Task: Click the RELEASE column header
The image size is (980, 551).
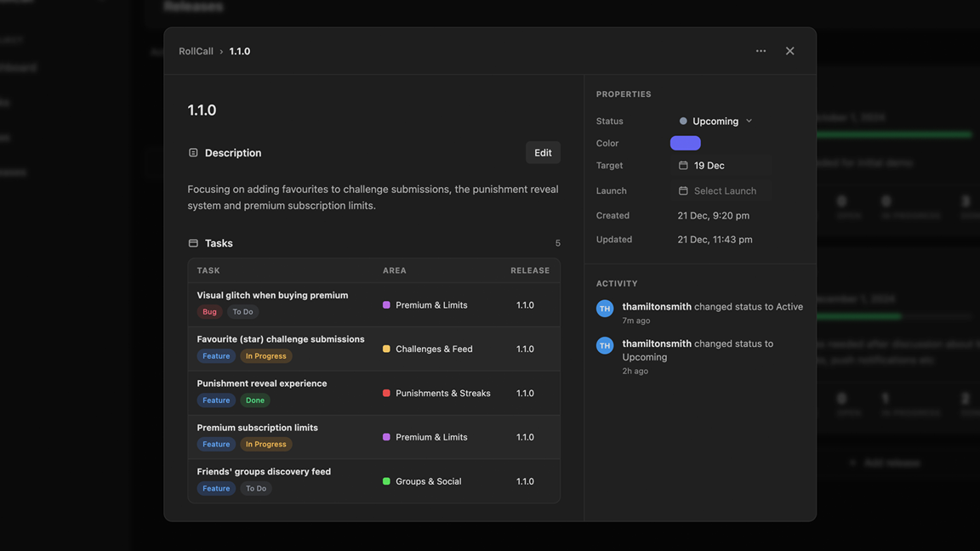Action: pyautogui.click(x=530, y=270)
